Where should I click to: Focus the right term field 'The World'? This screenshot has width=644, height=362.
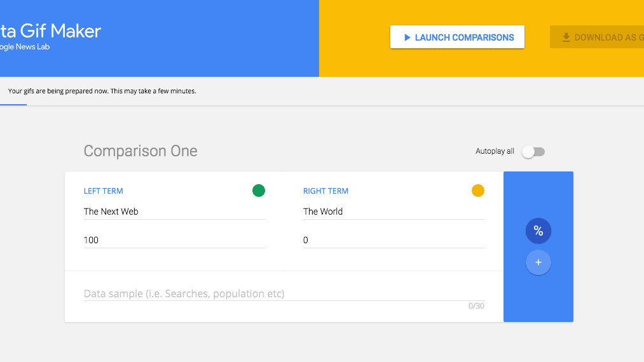click(x=393, y=211)
